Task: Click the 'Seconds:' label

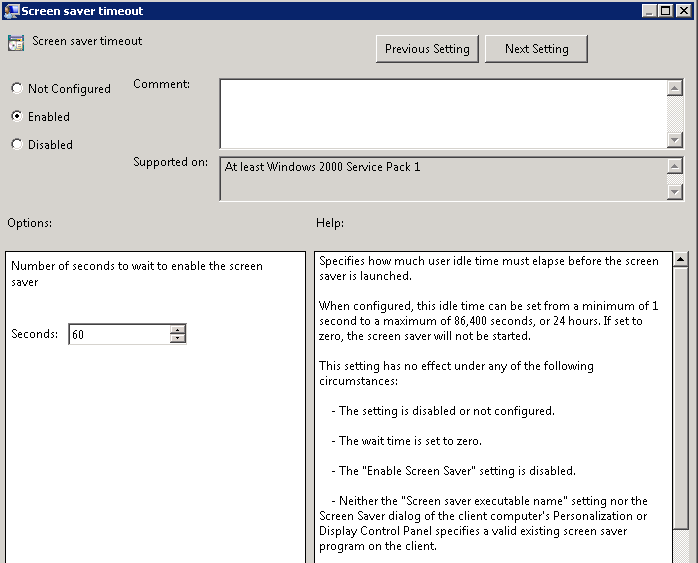Action: tap(35, 334)
